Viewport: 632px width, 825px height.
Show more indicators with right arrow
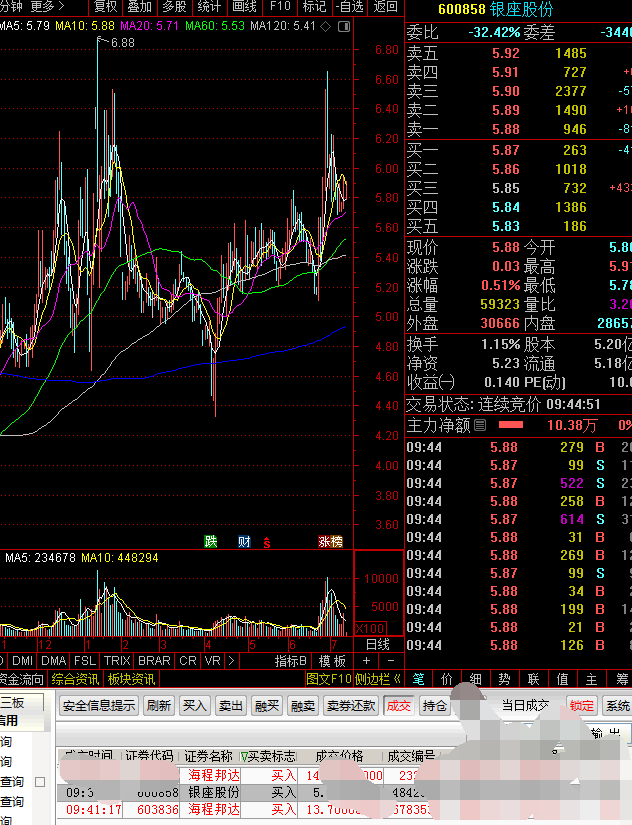[x=231, y=660]
